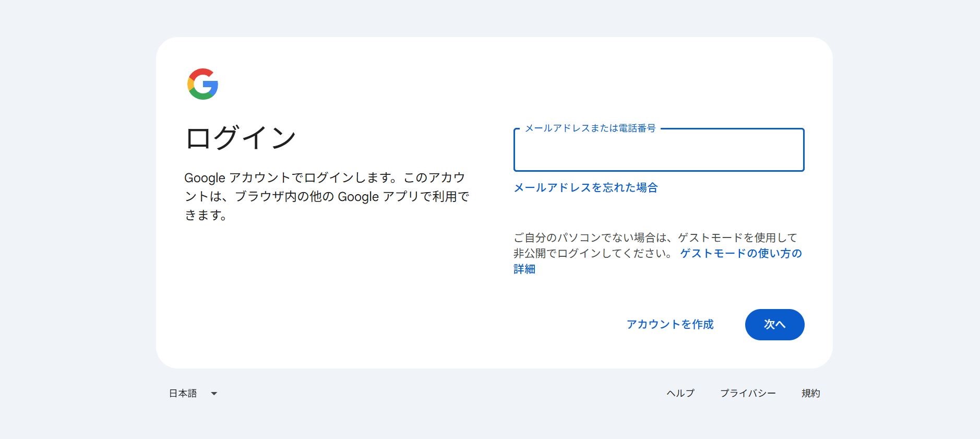Open the ヘルプ footer link

[x=680, y=394]
